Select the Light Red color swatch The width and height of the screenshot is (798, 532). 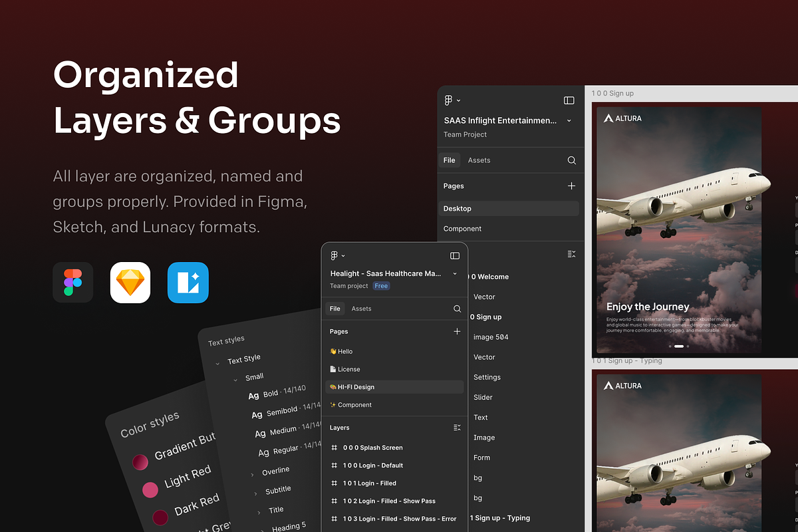(150, 490)
